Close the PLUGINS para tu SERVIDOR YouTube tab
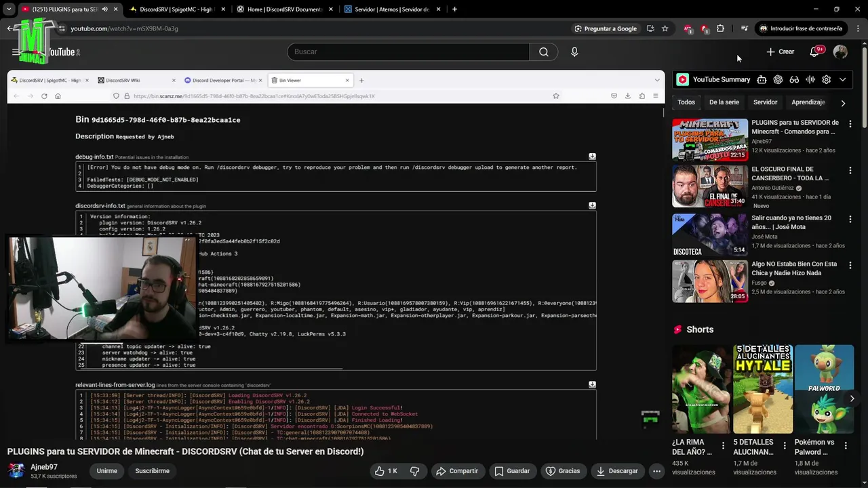Screen dimensions: 868x488 click(115, 9)
